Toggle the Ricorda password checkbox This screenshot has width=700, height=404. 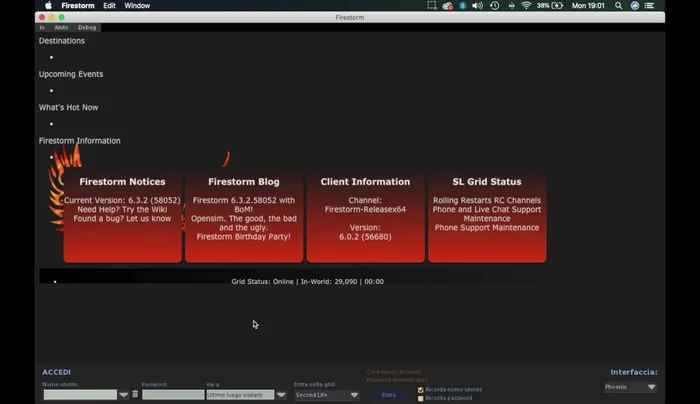(421, 398)
